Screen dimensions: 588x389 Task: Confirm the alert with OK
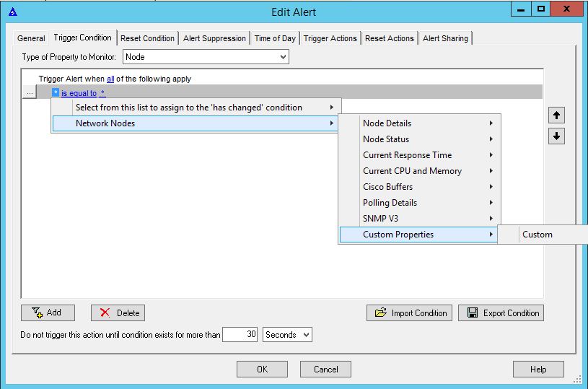[x=262, y=369]
